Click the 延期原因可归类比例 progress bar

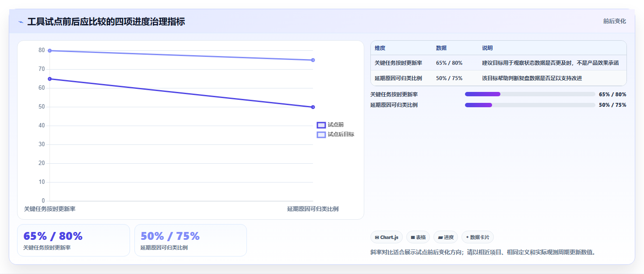pos(530,105)
